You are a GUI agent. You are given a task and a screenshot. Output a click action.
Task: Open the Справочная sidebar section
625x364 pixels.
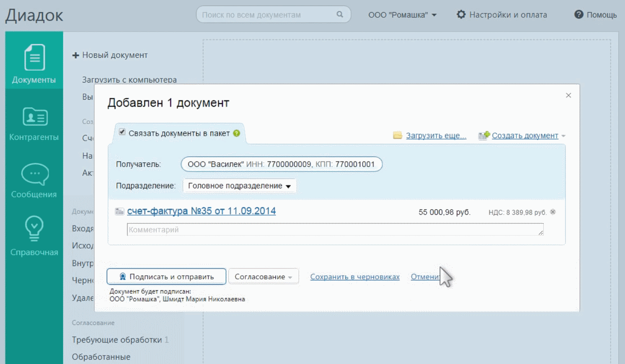click(x=34, y=236)
